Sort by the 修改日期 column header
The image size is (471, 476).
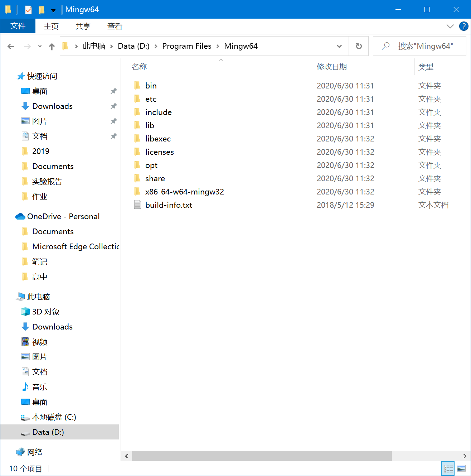[332, 67]
